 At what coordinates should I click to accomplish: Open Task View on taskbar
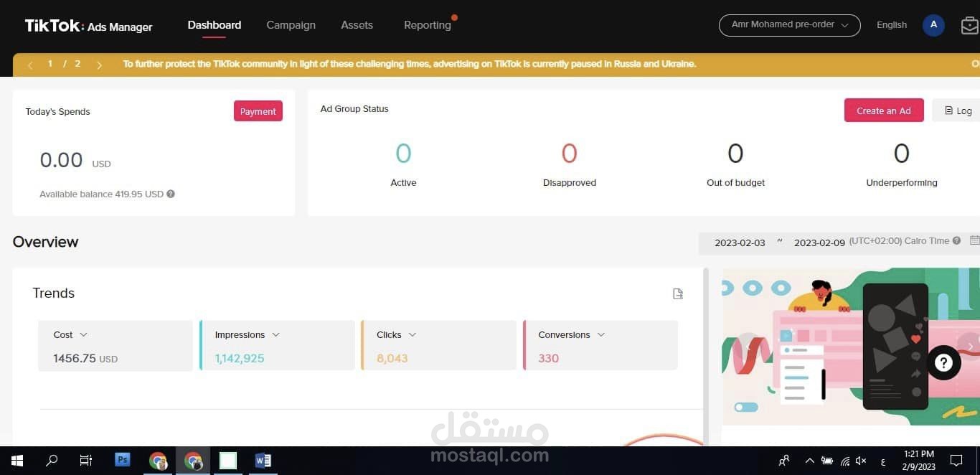click(86, 461)
